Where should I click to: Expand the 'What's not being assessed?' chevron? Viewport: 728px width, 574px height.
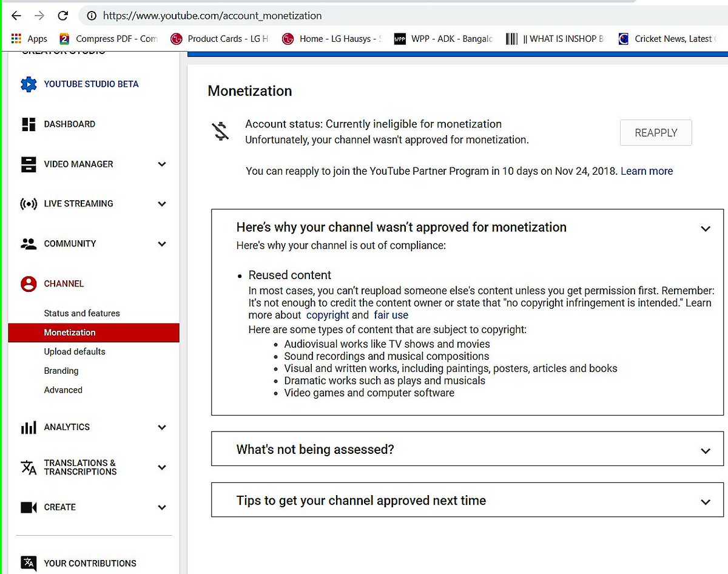click(x=706, y=451)
